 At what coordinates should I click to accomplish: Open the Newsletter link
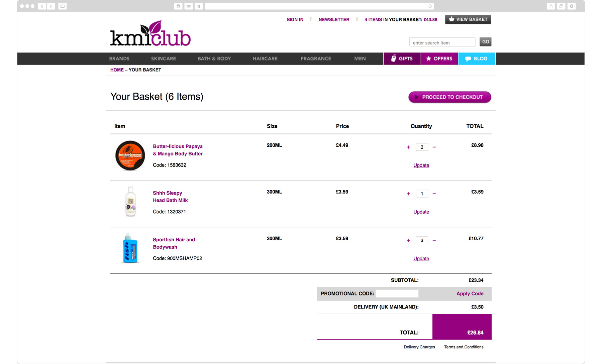(334, 19)
